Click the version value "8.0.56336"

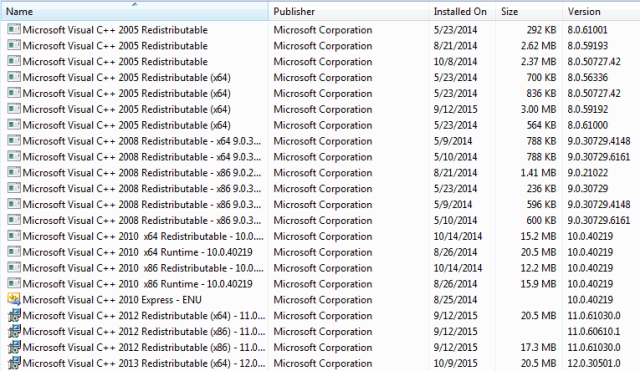587,78
